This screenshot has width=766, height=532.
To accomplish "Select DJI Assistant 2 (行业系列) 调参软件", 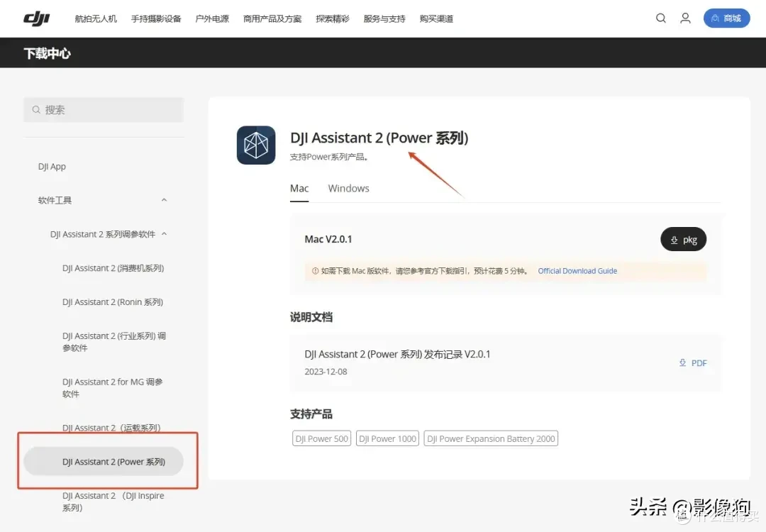I will click(113, 342).
